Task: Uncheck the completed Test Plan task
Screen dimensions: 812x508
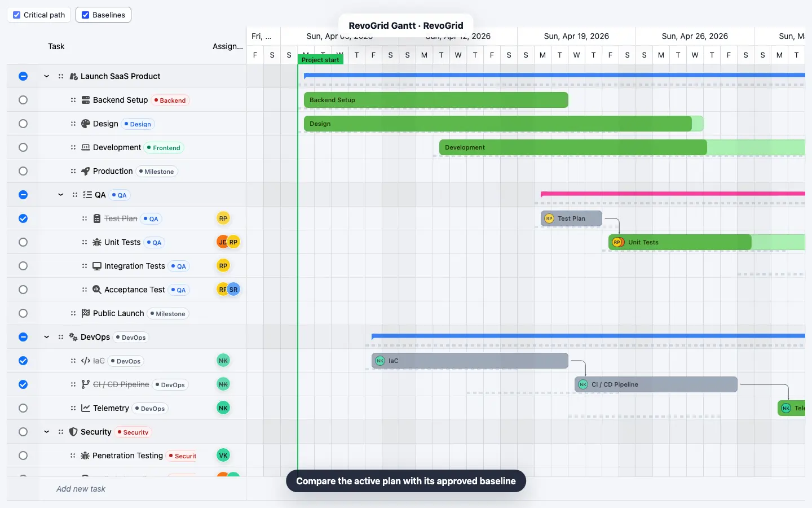Action: point(23,218)
